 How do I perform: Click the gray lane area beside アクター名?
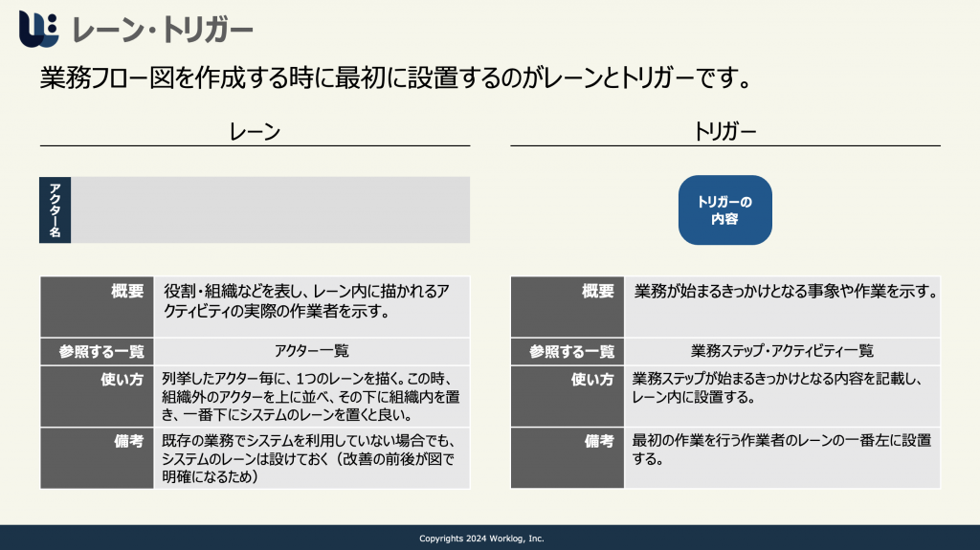[270, 210]
